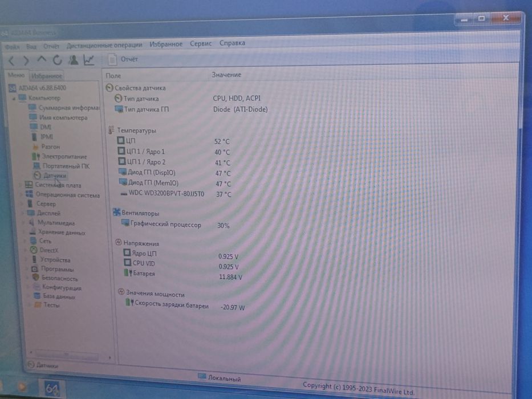The height and width of the screenshot is (399, 532).
Task: Expand the Операционная система node
Action: (x=22, y=195)
